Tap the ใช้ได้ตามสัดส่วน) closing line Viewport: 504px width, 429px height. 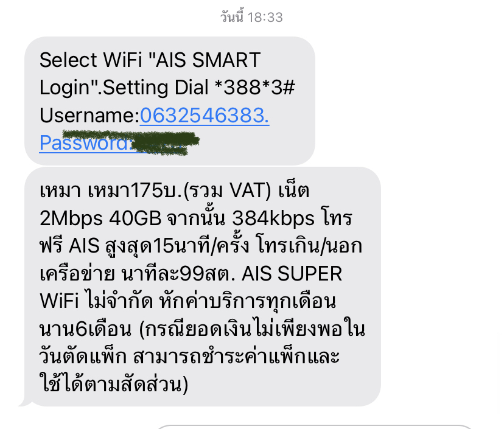tap(114, 383)
